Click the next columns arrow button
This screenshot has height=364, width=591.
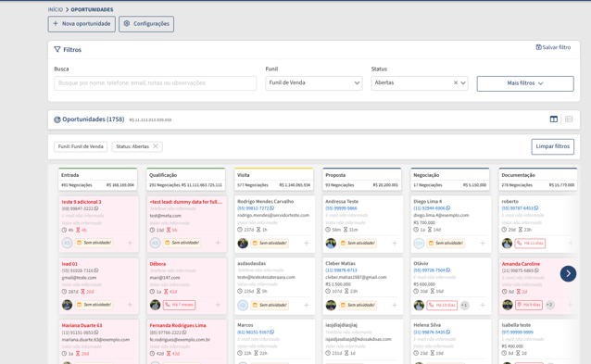coord(568,273)
